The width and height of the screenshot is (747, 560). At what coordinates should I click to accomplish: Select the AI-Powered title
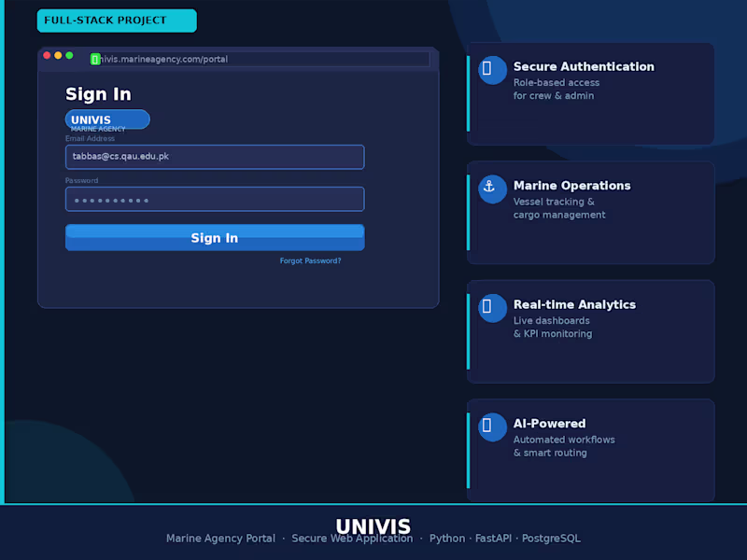[549, 424]
